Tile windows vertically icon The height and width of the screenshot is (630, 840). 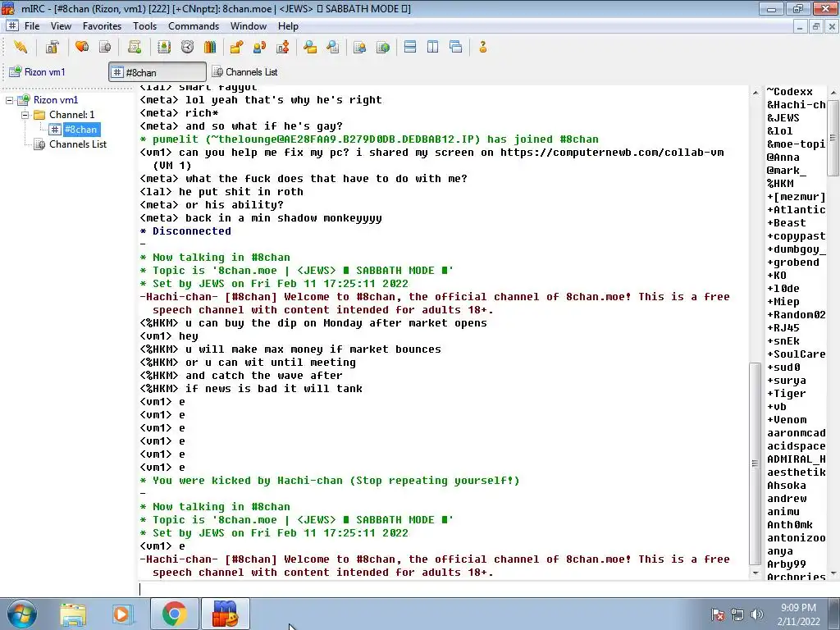433,47
